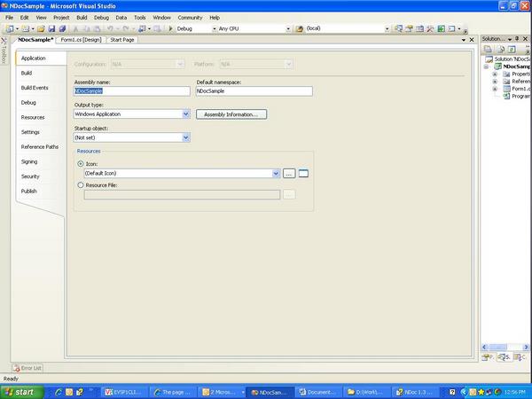Viewport: 532px width, 399px height.
Task: Select the Signing properties tab
Action: pos(29,161)
